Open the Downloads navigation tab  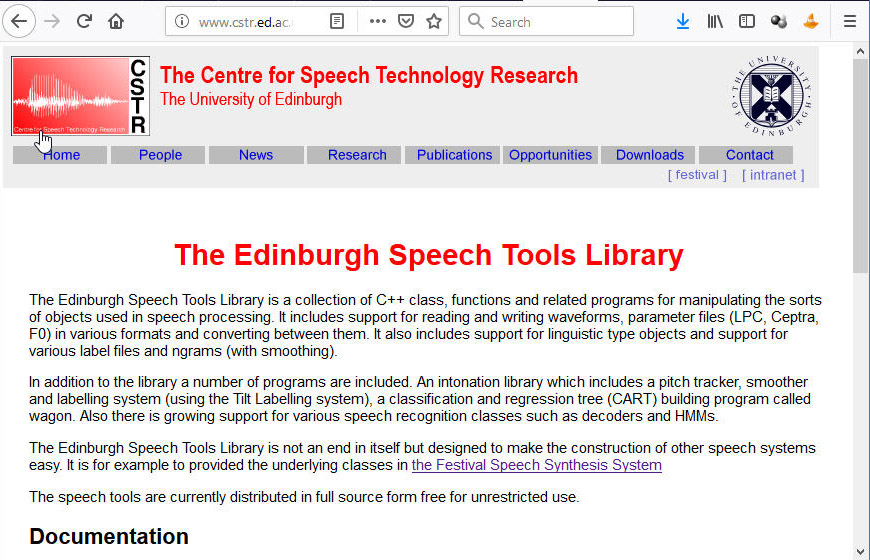650,155
